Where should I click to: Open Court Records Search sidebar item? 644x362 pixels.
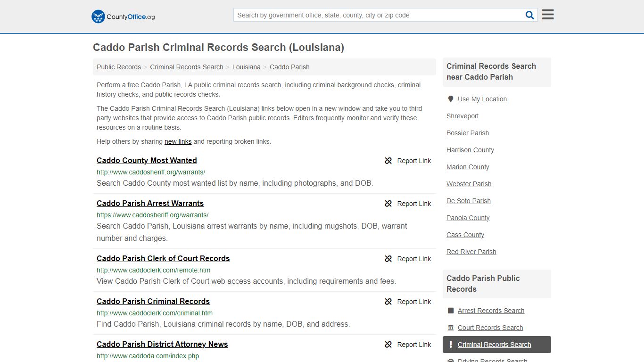pyautogui.click(x=490, y=328)
